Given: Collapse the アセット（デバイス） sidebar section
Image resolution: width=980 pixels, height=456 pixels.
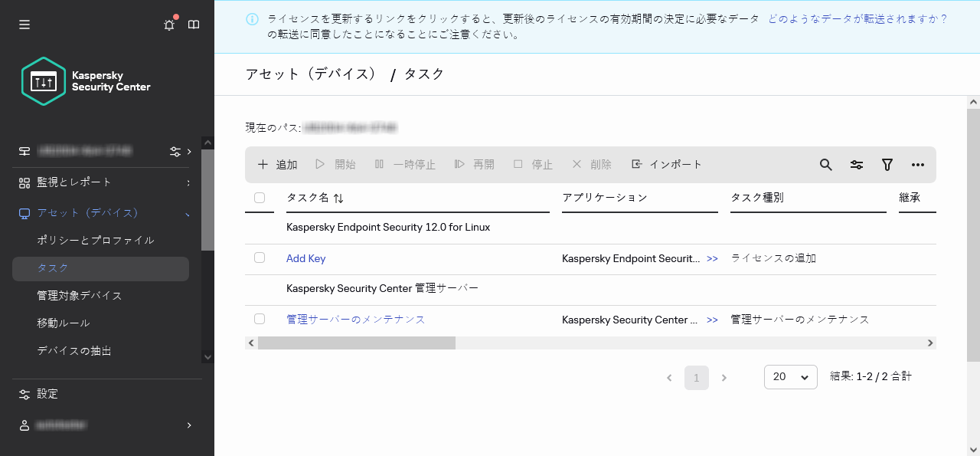Looking at the screenshot, I should 188,213.
